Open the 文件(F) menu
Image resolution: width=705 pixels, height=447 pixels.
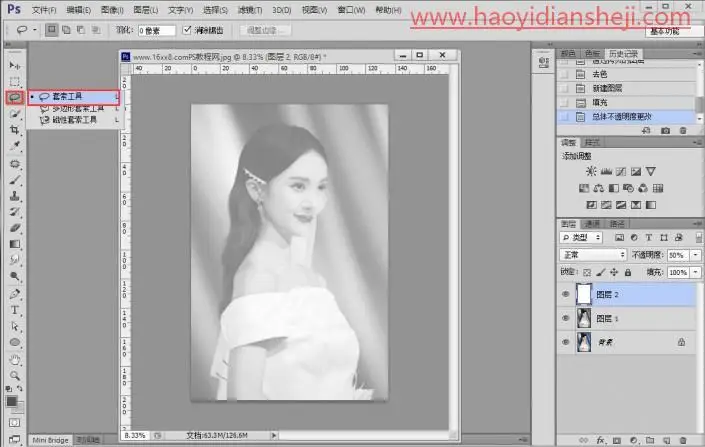(x=44, y=10)
